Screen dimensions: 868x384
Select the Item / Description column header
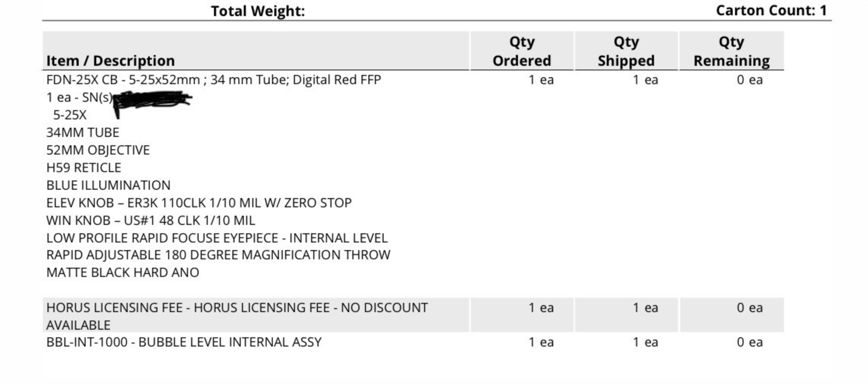pyautogui.click(x=110, y=60)
